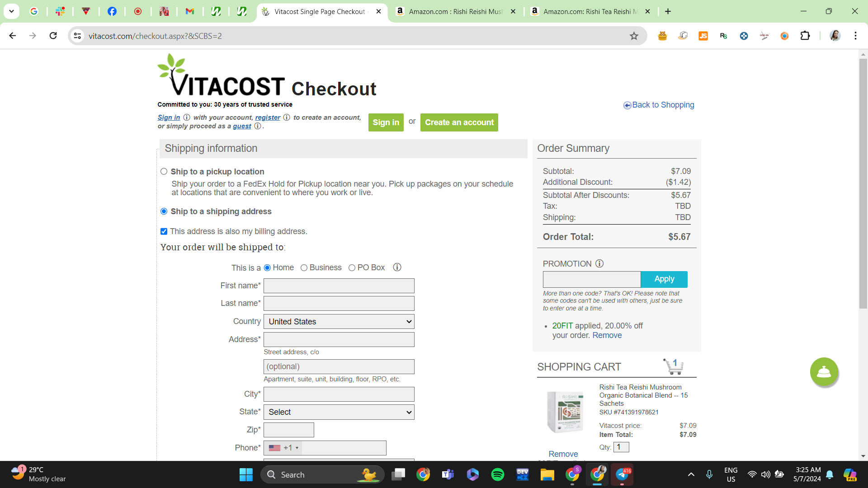Open the live help bell icon
Viewport: 868px width, 488px height.
pyautogui.click(x=824, y=372)
